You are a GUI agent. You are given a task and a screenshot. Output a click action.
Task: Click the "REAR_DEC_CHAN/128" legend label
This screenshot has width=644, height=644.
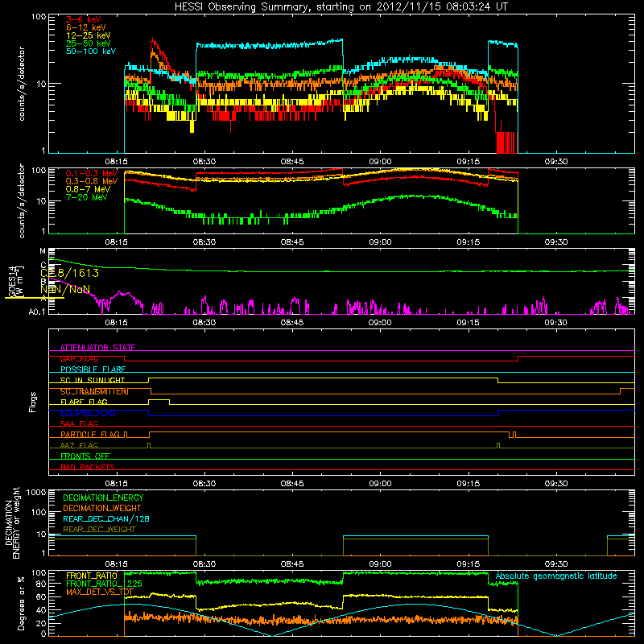(x=106, y=518)
